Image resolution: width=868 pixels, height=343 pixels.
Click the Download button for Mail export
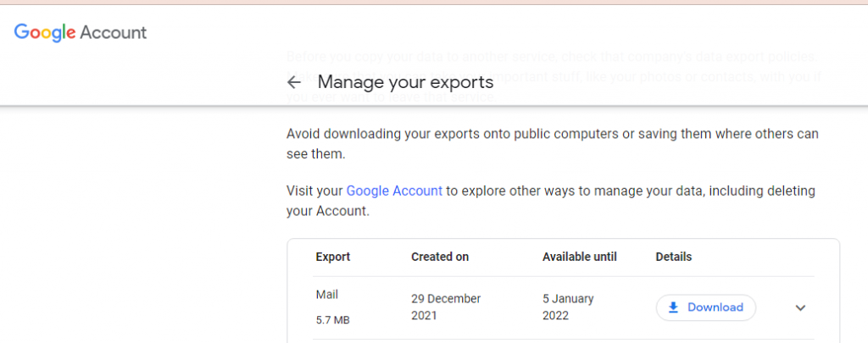pos(706,307)
